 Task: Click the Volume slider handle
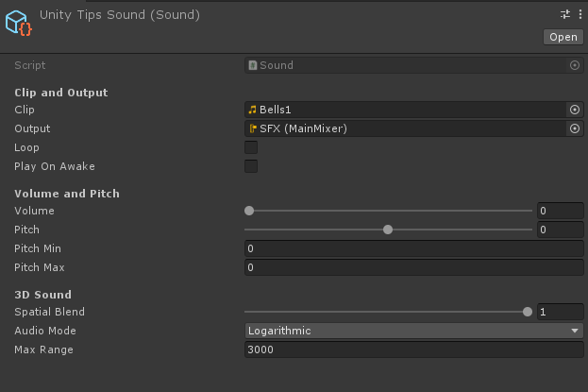(x=249, y=211)
